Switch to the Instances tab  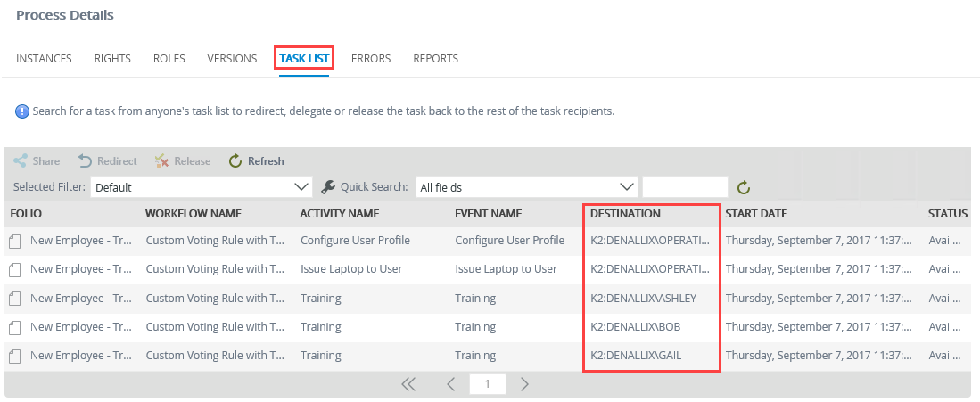pyautogui.click(x=44, y=58)
